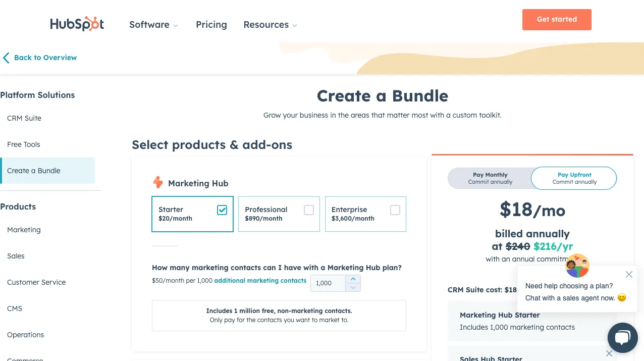Open the Pricing page in navigation

coord(211,25)
